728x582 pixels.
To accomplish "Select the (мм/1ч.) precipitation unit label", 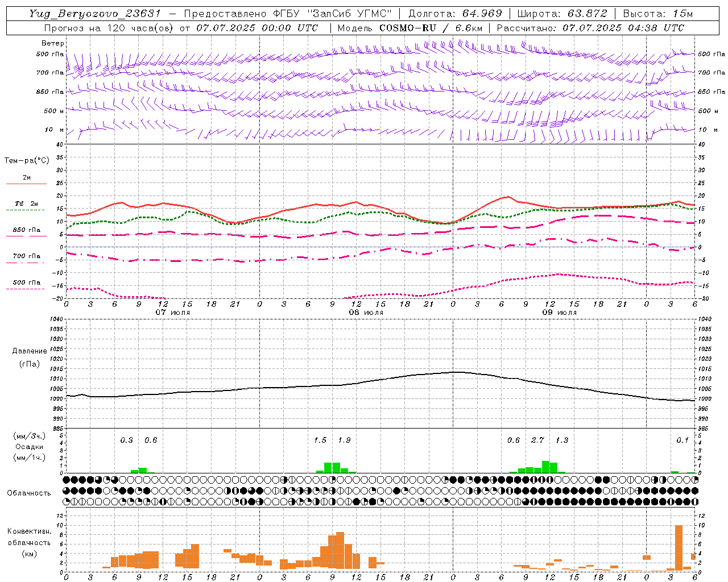I will coord(29,458).
